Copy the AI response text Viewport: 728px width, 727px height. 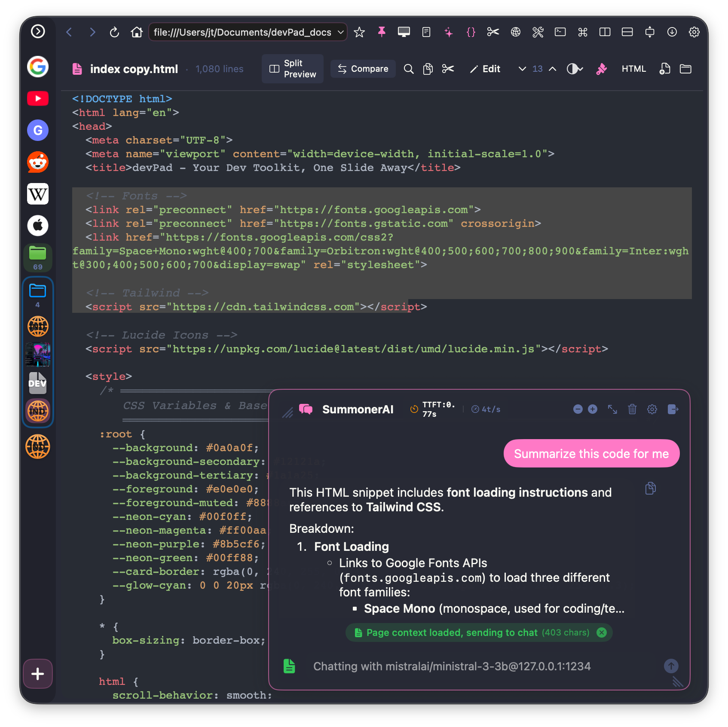click(x=650, y=489)
